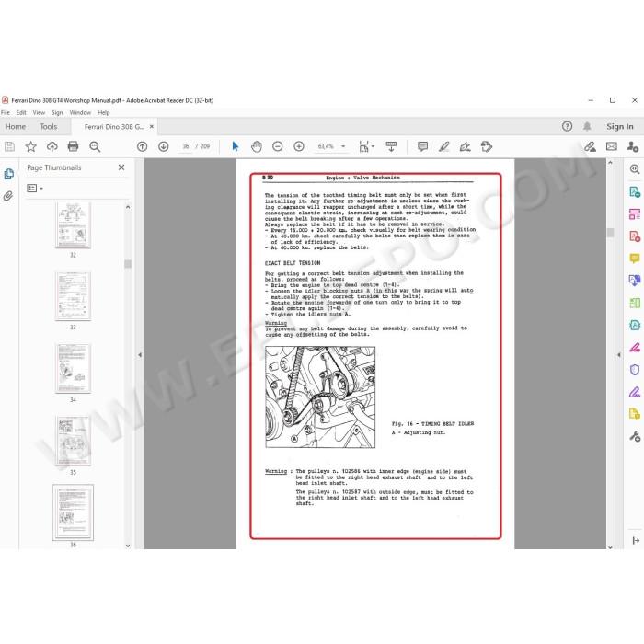Image resolution: width=644 pixels, height=644 pixels.
Task: Activate the hand pan tool
Action: [257, 146]
